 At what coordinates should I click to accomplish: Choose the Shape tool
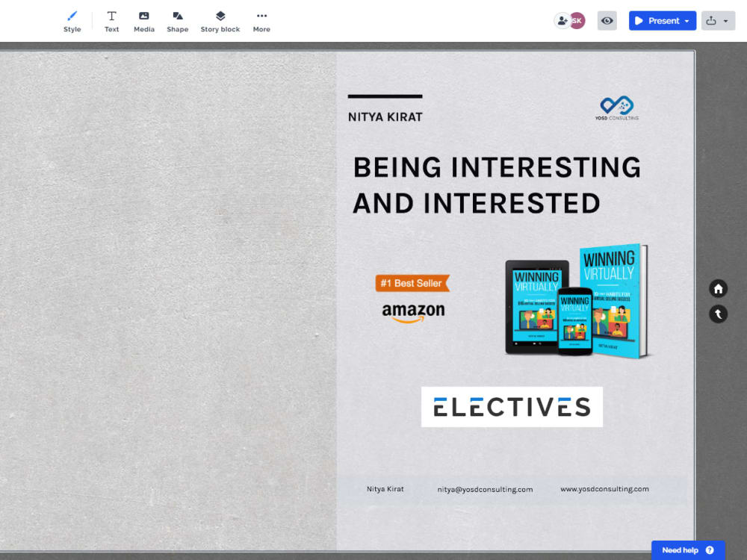coord(177,22)
